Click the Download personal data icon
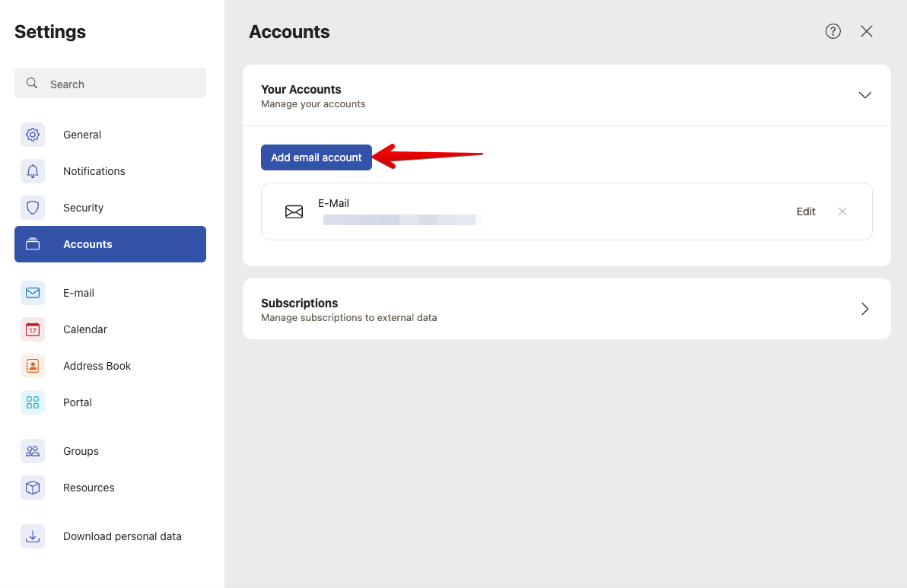Image resolution: width=907 pixels, height=588 pixels. [33, 536]
